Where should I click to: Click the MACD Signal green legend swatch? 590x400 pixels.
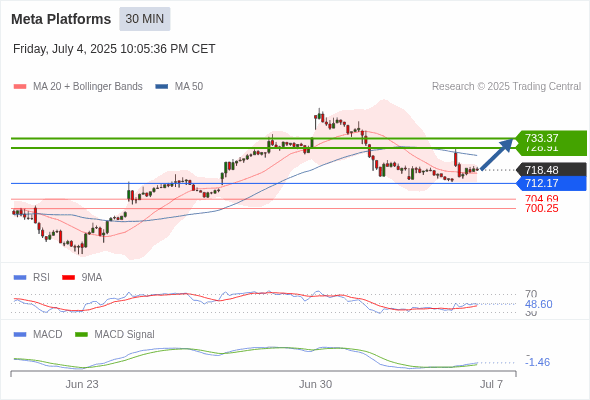(x=81, y=335)
